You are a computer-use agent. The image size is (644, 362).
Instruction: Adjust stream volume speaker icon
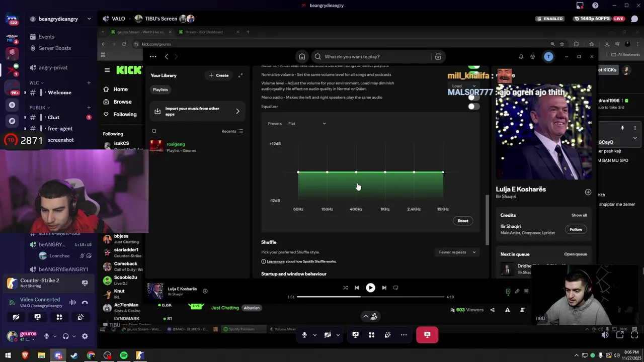(x=605, y=335)
